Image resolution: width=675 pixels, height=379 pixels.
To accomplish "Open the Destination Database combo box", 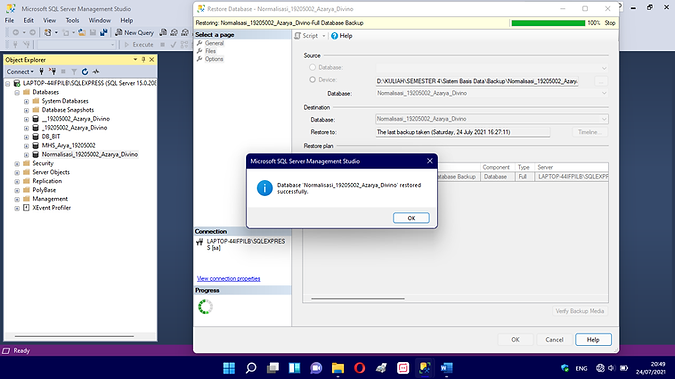I will click(492, 119).
